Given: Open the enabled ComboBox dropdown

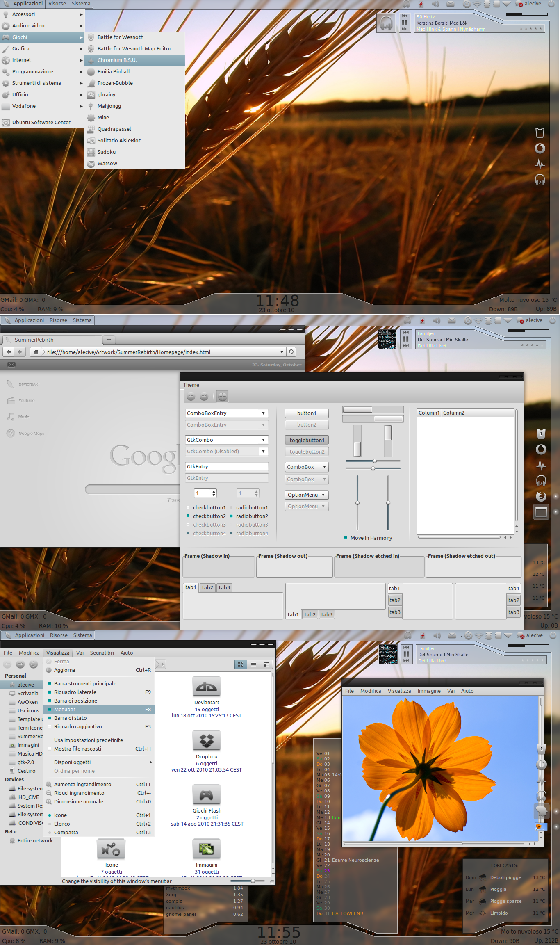Looking at the screenshot, I should click(x=307, y=467).
